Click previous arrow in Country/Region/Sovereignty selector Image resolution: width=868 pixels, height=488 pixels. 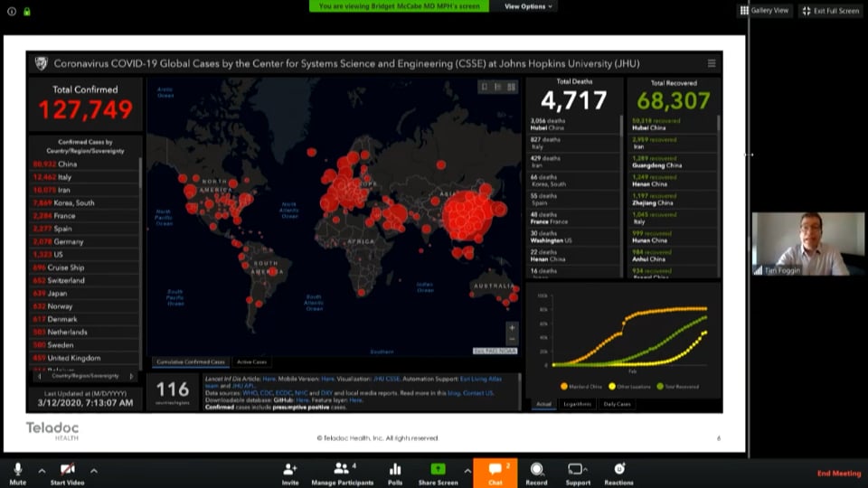39,376
